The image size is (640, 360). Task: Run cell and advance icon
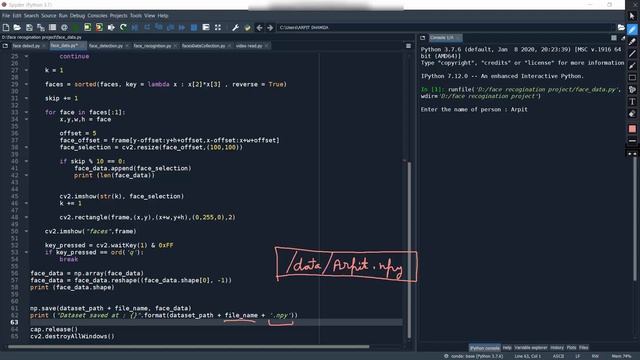click(99, 27)
